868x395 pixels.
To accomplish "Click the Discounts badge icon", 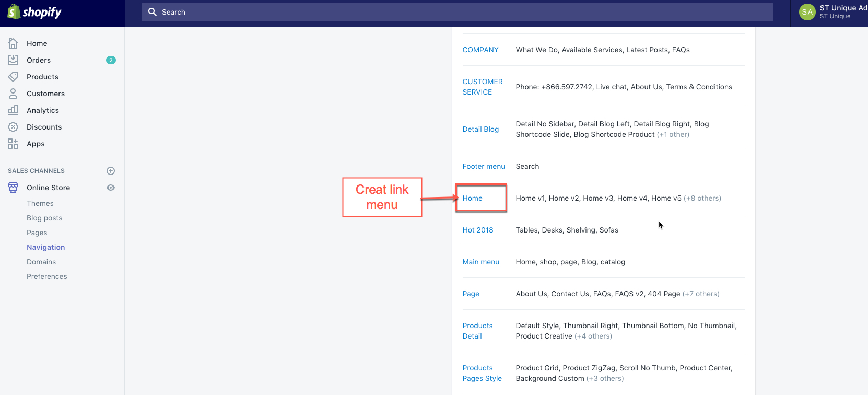I will coord(13,127).
